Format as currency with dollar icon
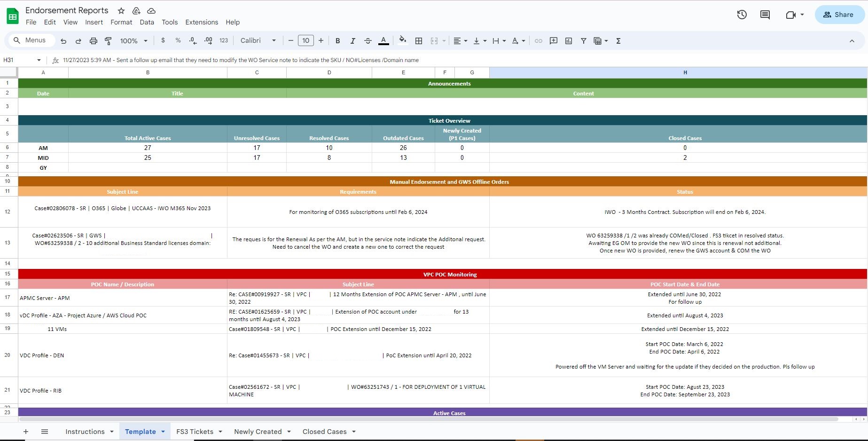Image resolution: width=868 pixels, height=441 pixels. [163, 40]
